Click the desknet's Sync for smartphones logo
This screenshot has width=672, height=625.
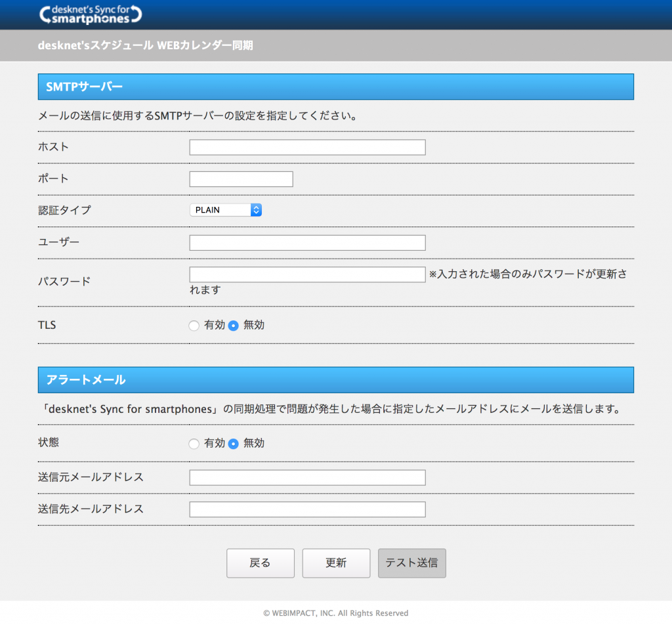91,14
